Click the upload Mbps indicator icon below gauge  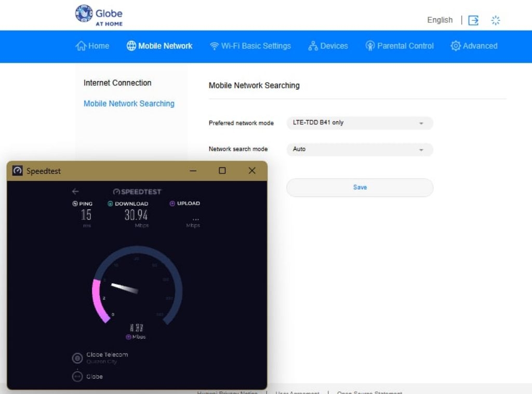pos(129,337)
